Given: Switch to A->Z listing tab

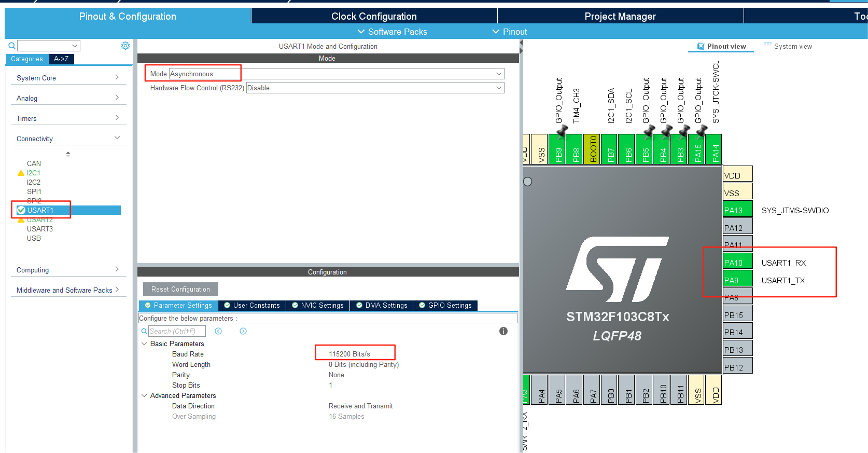Looking at the screenshot, I should pyautogui.click(x=61, y=59).
